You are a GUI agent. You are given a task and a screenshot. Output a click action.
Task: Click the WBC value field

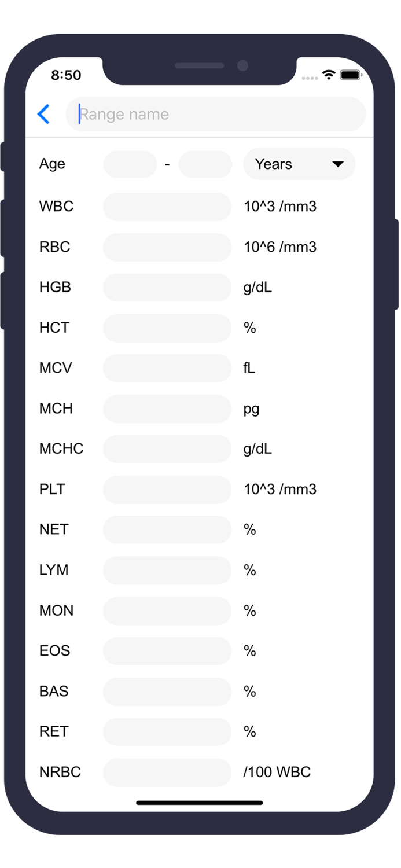pyautogui.click(x=167, y=207)
